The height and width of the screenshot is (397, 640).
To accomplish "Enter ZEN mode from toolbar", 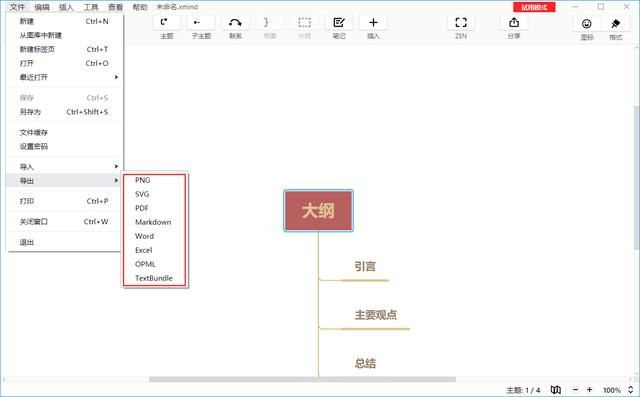I will coord(461,23).
